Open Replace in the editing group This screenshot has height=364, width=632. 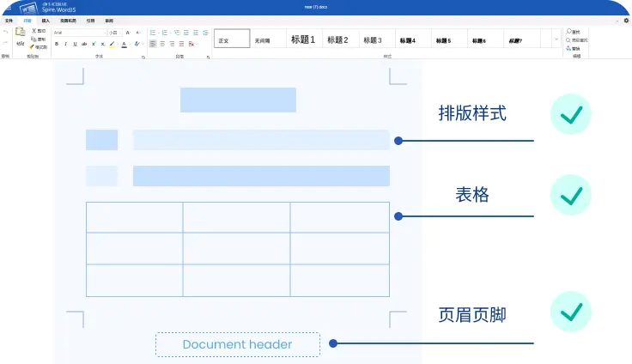tap(573, 48)
